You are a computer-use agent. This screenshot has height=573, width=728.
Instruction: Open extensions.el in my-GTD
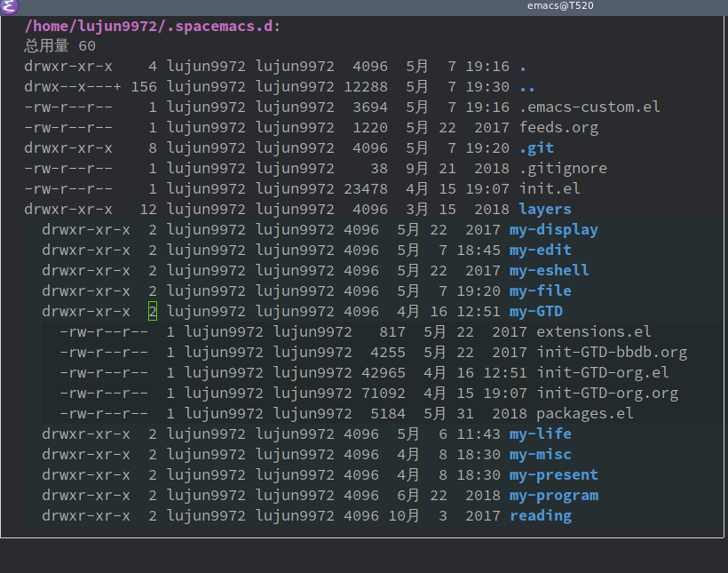coord(593,331)
